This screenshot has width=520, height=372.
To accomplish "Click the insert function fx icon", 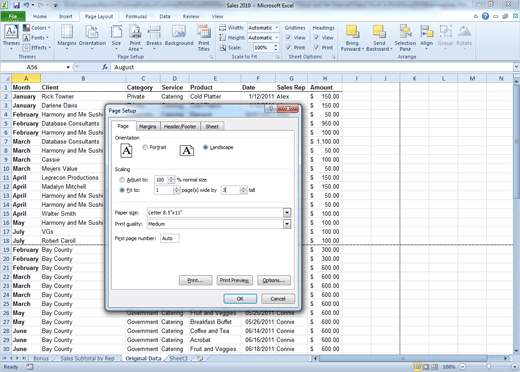I will coord(105,67).
